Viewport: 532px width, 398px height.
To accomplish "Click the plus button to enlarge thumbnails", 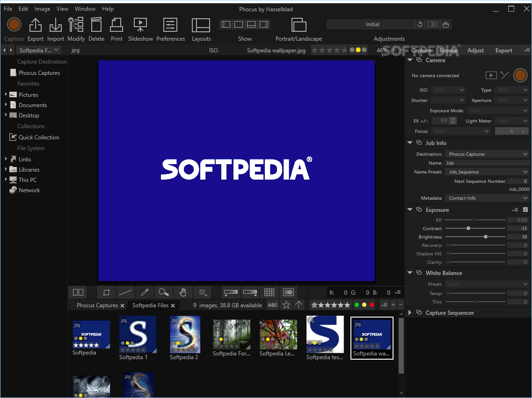I will pyautogui.click(x=393, y=305).
